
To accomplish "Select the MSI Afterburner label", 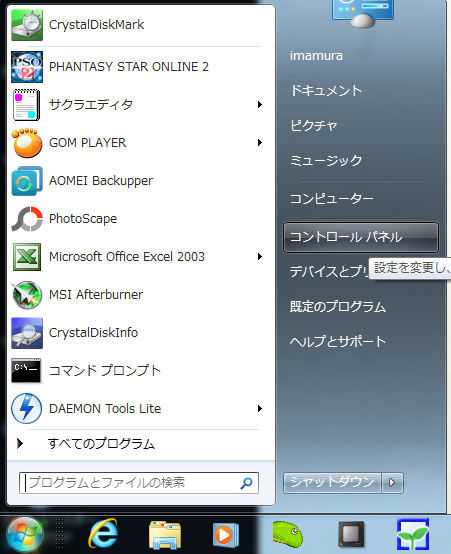I will [x=96, y=295].
